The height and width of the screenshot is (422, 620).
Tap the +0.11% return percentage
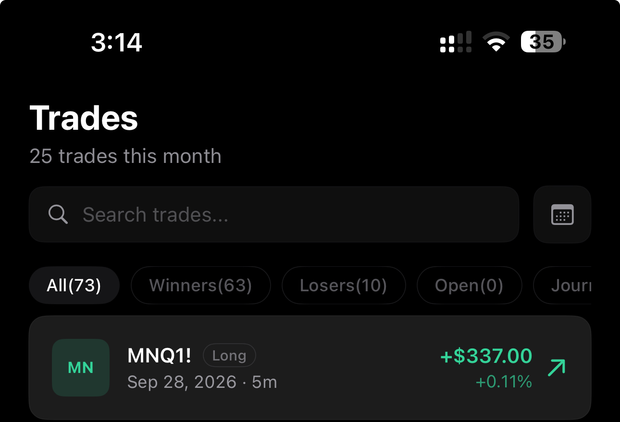504,382
